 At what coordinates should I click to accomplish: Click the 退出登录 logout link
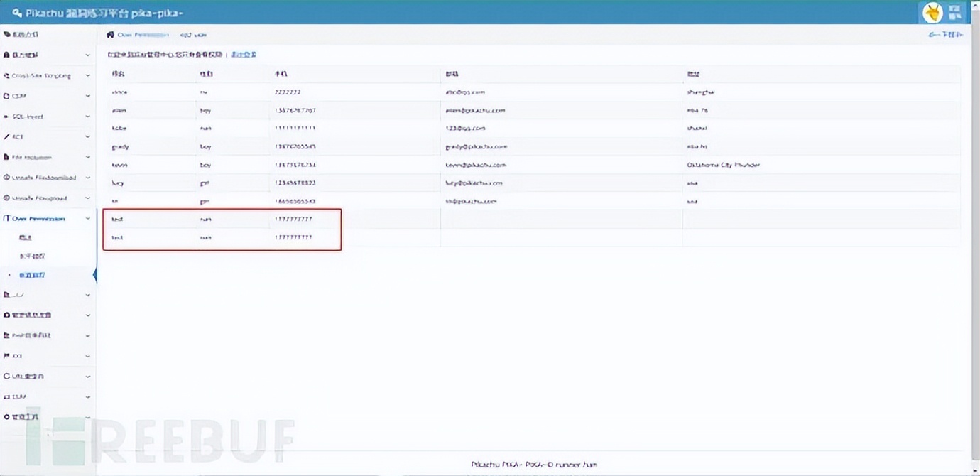point(244,54)
